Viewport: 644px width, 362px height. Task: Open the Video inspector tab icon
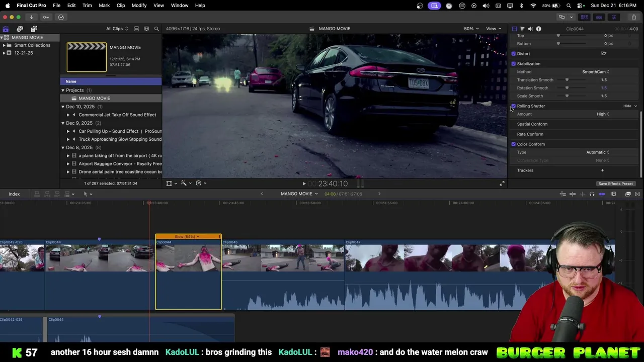[514, 29]
